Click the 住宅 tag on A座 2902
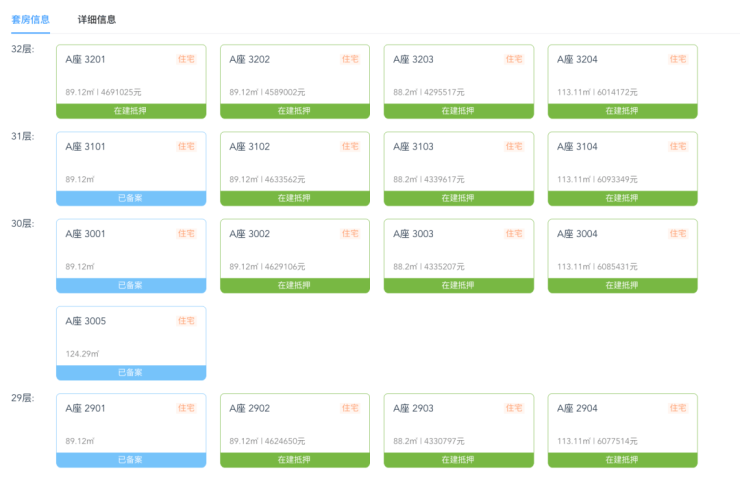Screen dimensions: 740x488 (x=350, y=408)
